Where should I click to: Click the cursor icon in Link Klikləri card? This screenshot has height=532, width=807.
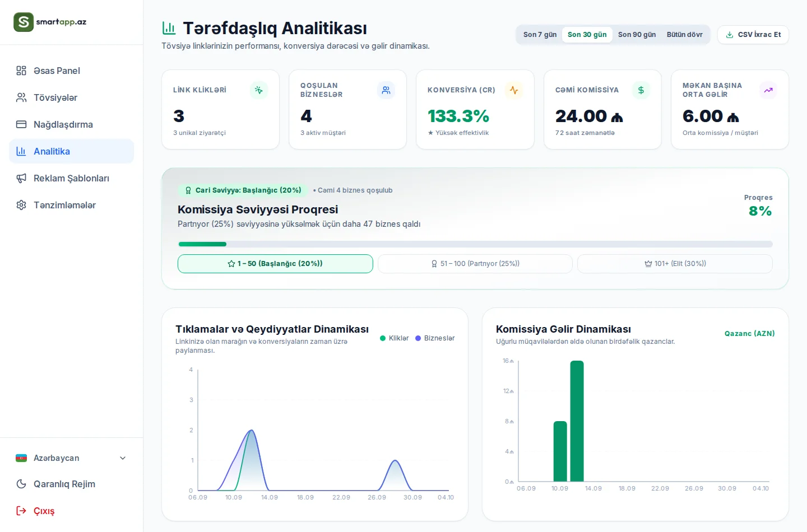259,90
